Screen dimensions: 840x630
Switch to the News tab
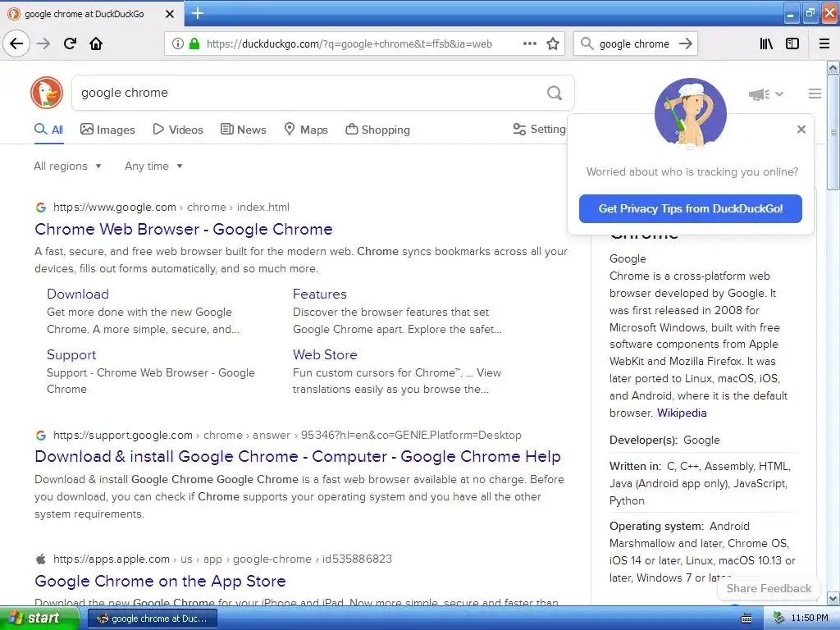243,130
